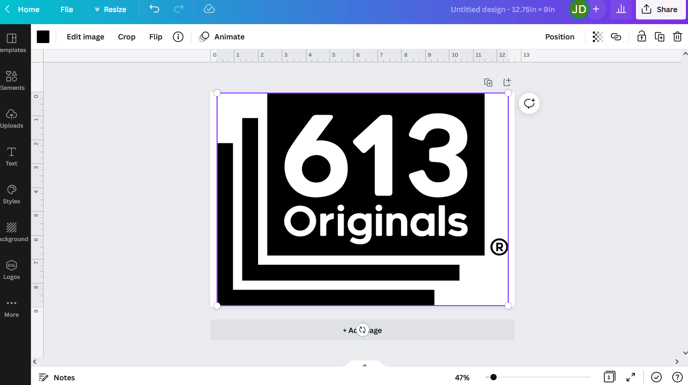Screen dimensions: 688x385
Task: Open the 47% zoom level menu
Action: [462, 378]
